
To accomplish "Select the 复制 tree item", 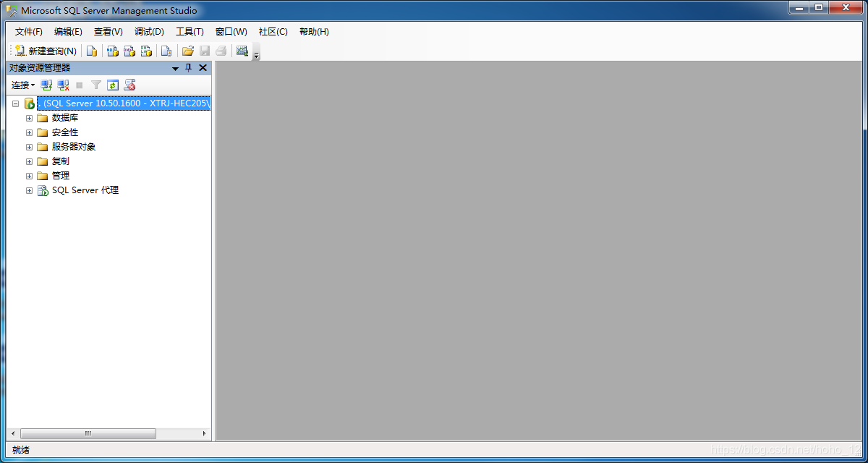I will point(61,161).
